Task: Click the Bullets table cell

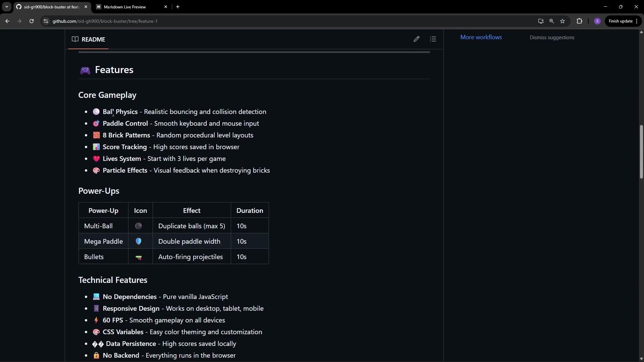Action: pyautogui.click(x=103, y=257)
